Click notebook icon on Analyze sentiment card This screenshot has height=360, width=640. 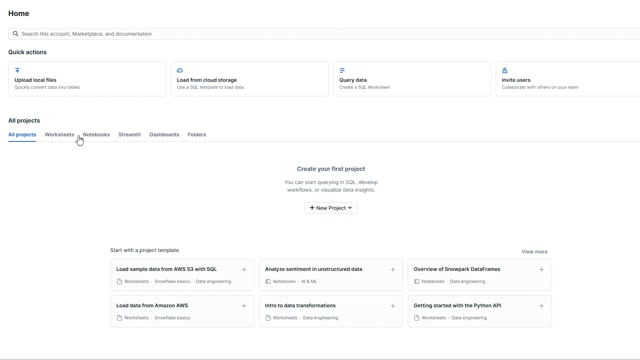(268, 282)
